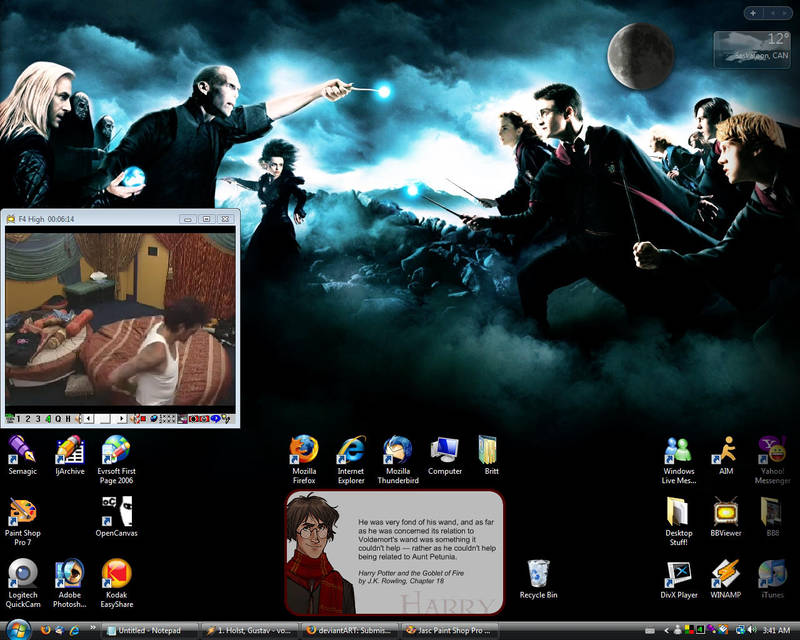The height and width of the screenshot is (640, 800).
Task: Click the volume speaker tray icon
Action: [751, 630]
